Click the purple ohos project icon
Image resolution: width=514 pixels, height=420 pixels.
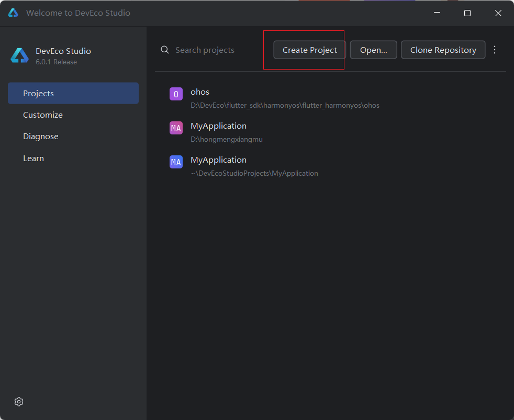coord(176,94)
